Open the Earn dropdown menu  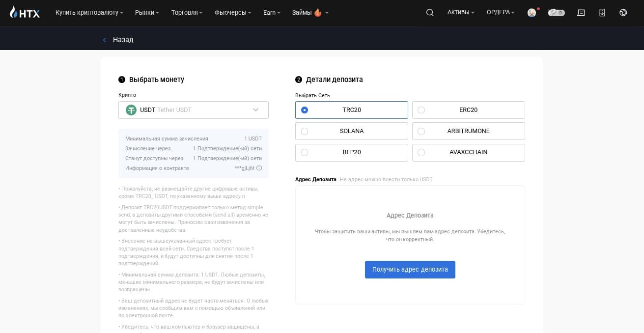[272, 13]
